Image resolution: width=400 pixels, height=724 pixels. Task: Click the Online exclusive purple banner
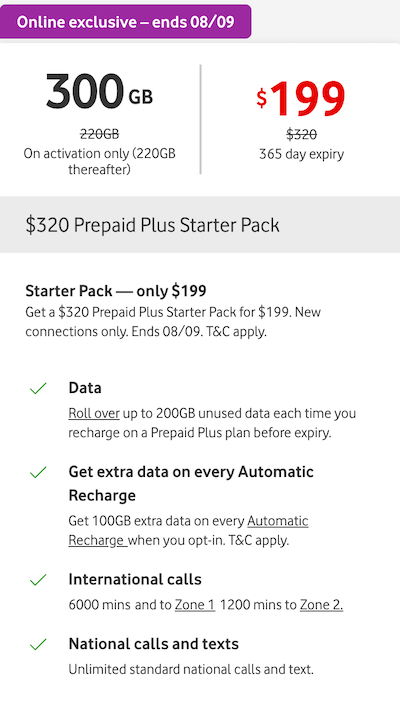pos(125,22)
